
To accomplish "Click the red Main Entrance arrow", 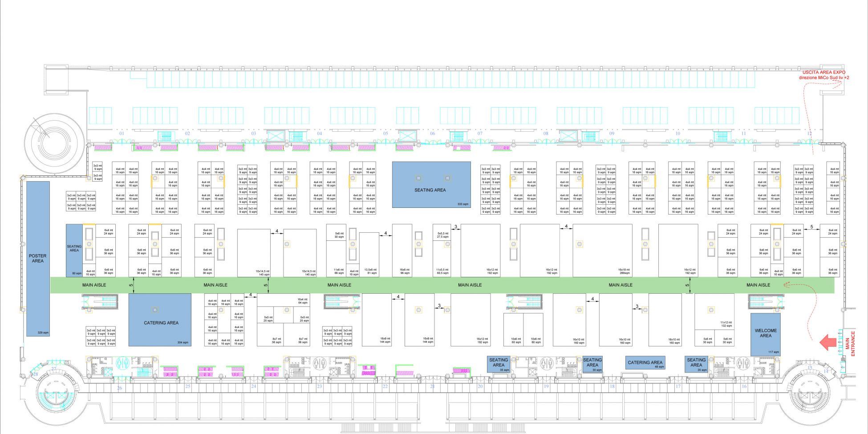I will point(827,342).
